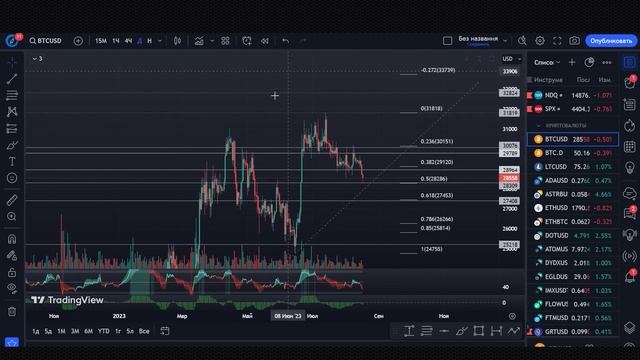
Task: Undo the last chart action
Action: coord(285,41)
